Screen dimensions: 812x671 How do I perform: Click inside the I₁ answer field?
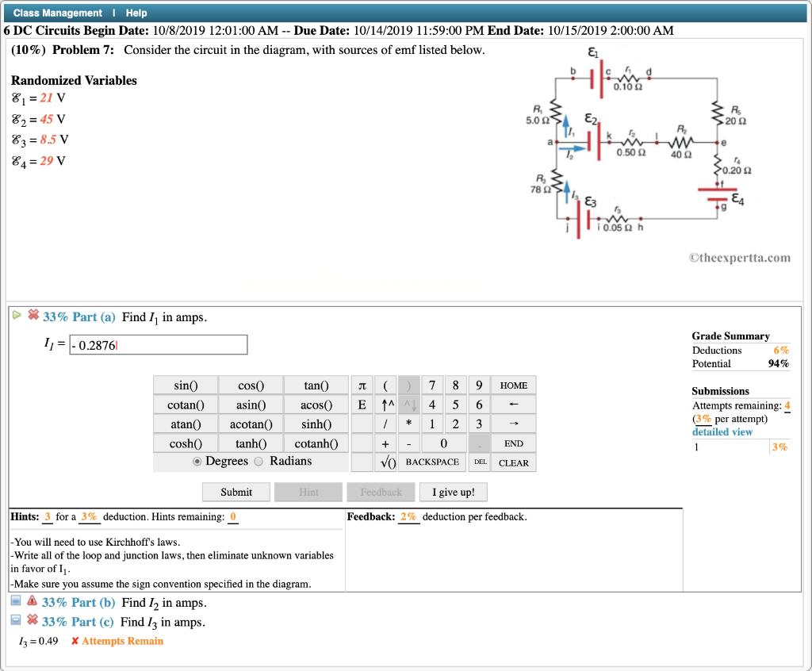coord(157,344)
